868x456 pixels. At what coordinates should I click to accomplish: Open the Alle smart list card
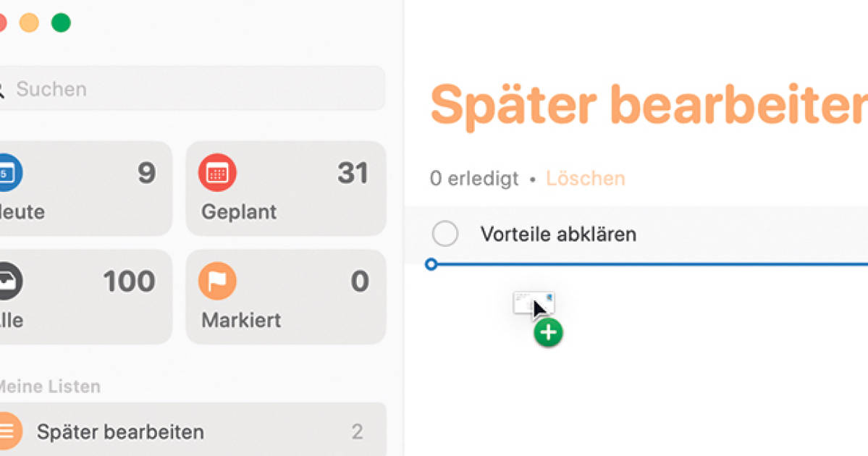85,296
